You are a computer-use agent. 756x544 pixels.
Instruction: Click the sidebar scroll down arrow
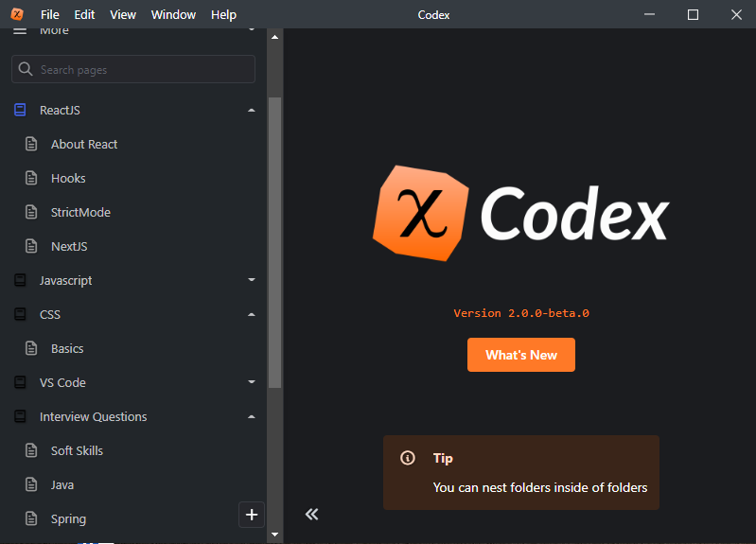[275, 535]
